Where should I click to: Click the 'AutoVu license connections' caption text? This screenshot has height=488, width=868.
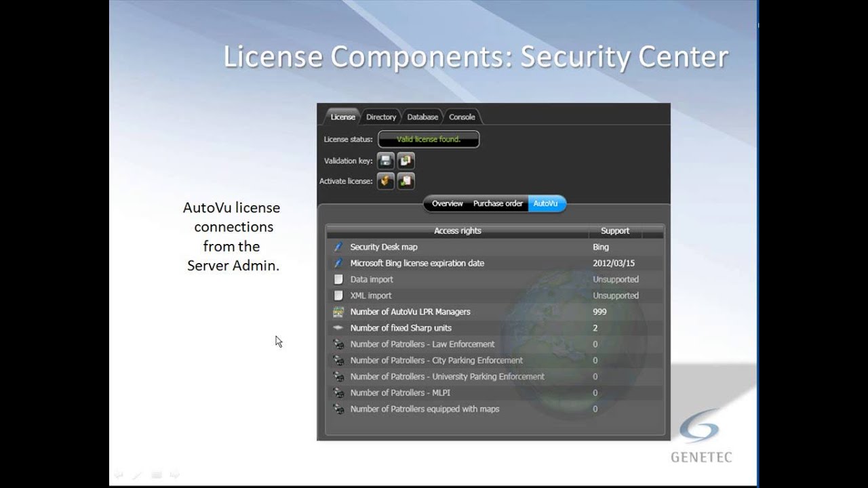click(231, 217)
